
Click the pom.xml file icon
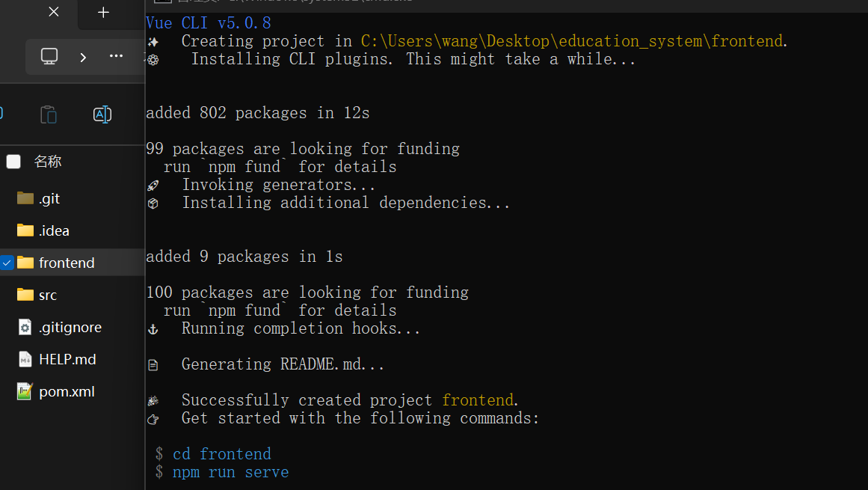(25, 391)
